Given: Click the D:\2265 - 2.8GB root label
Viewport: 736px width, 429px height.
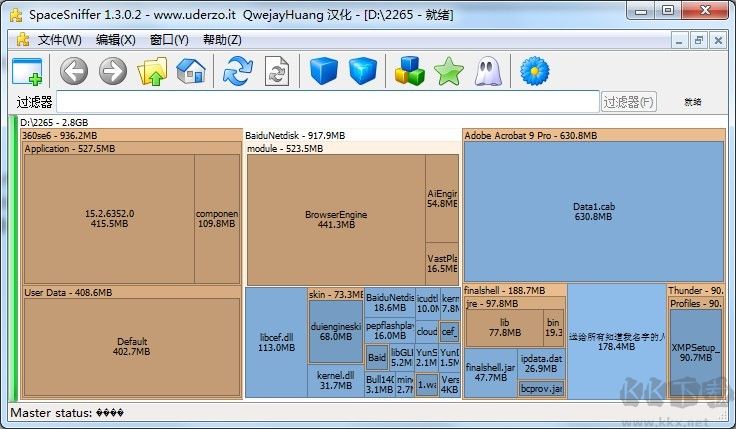Looking at the screenshot, I should pyautogui.click(x=54, y=123).
